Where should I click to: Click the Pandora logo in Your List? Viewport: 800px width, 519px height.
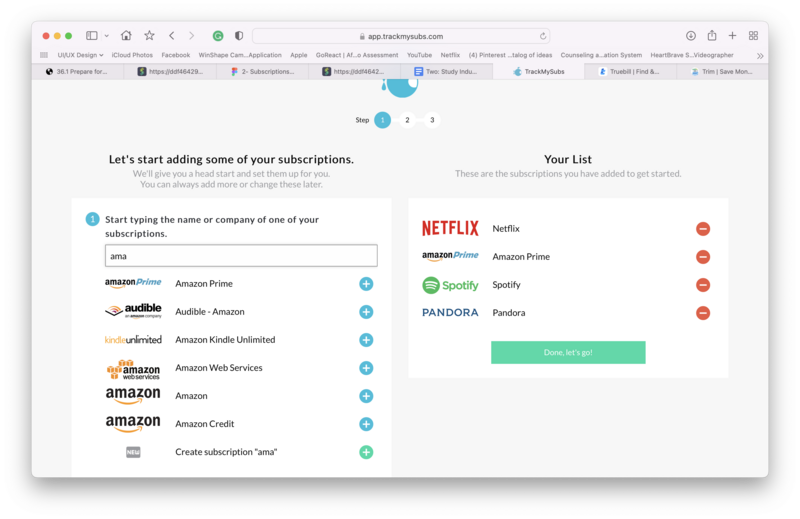click(450, 312)
